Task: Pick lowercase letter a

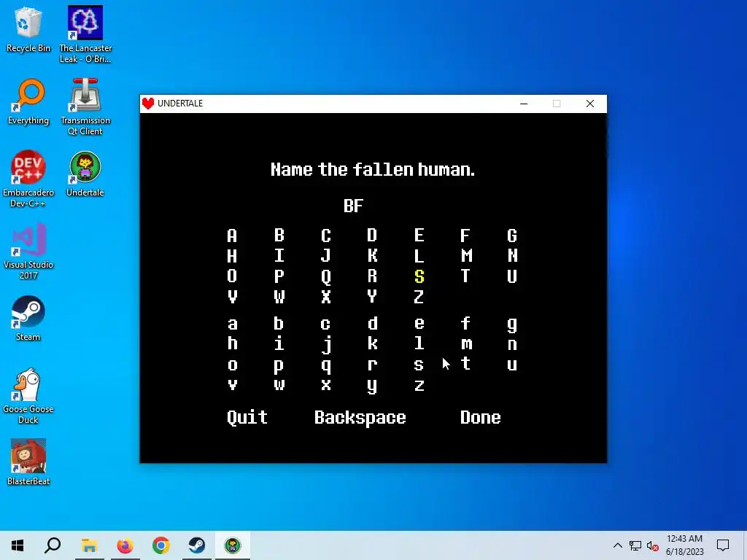Action: 232,324
